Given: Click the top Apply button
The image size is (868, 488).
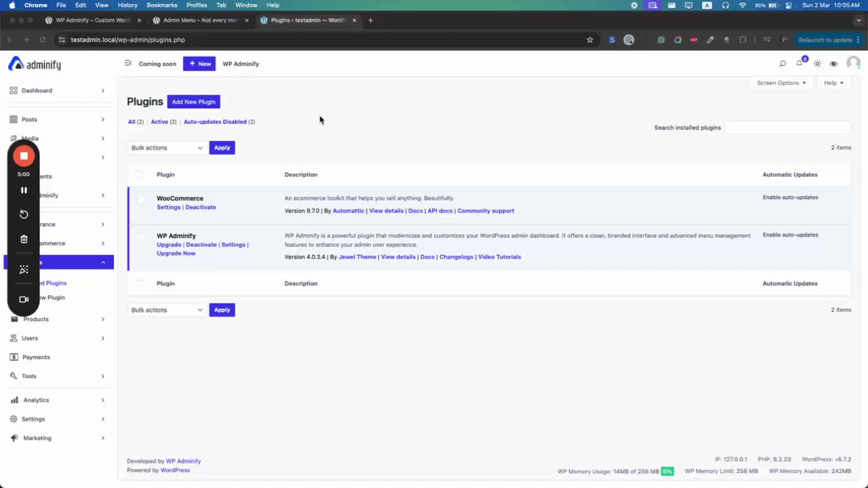Looking at the screenshot, I should [222, 148].
